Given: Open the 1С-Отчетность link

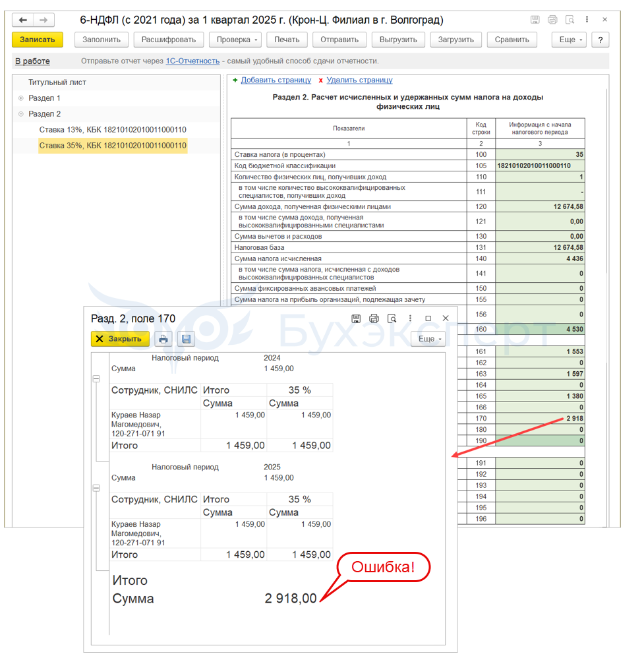Looking at the screenshot, I should coord(192,61).
